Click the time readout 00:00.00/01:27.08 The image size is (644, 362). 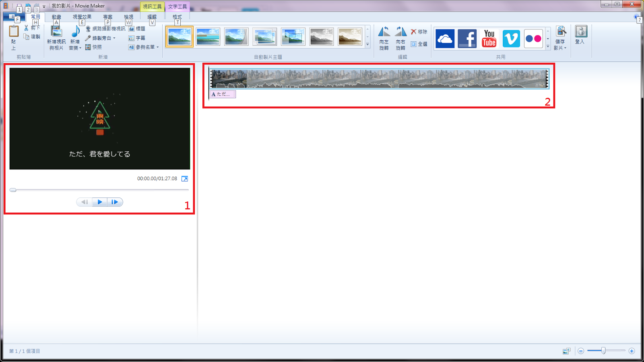[x=157, y=179]
